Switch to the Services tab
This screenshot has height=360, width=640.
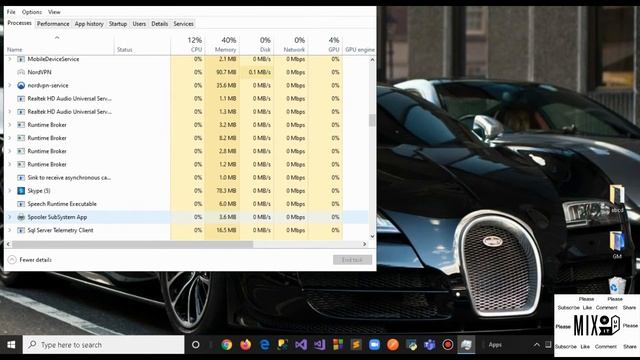[183, 24]
